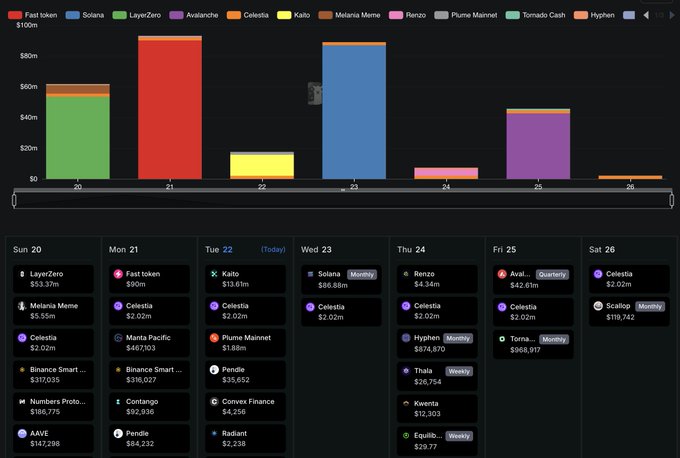Viewport: 680px width, 458px height.
Task: Click right handle of chart zoom slider
Action: tap(672, 200)
